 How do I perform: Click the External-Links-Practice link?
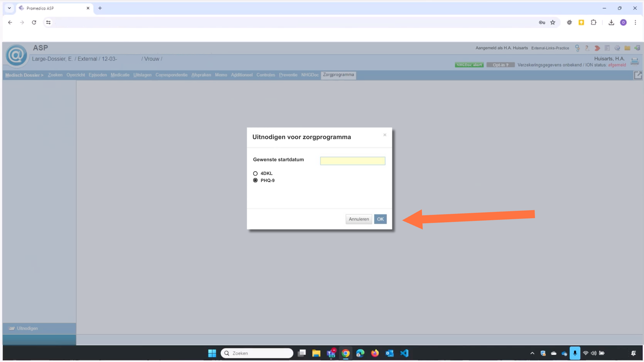(x=550, y=48)
